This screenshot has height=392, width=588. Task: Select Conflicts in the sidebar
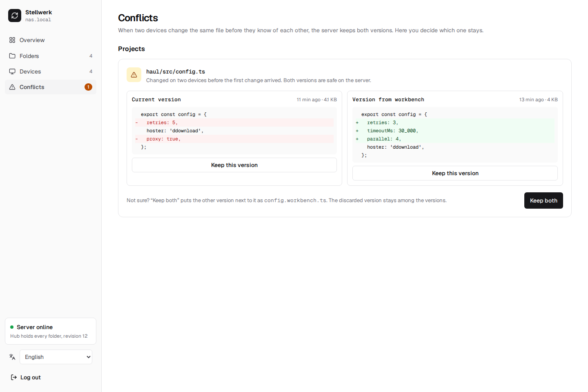click(x=51, y=87)
